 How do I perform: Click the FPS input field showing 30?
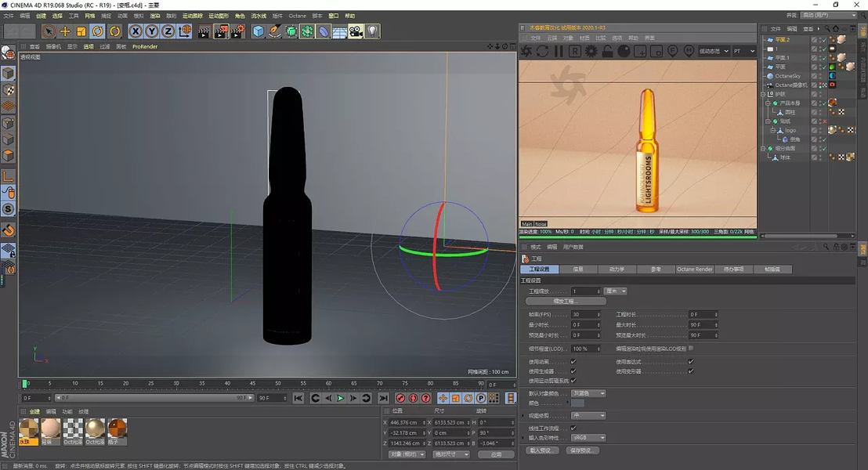coord(586,314)
